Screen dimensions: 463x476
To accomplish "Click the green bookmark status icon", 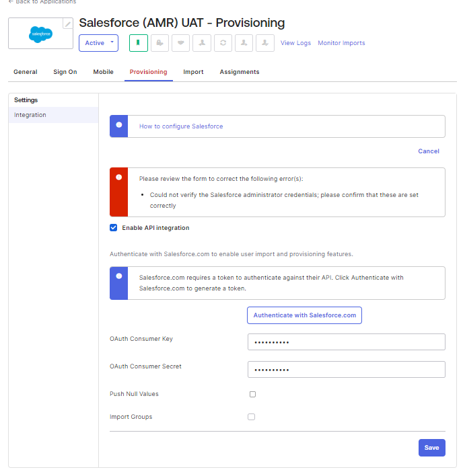I will point(138,43).
